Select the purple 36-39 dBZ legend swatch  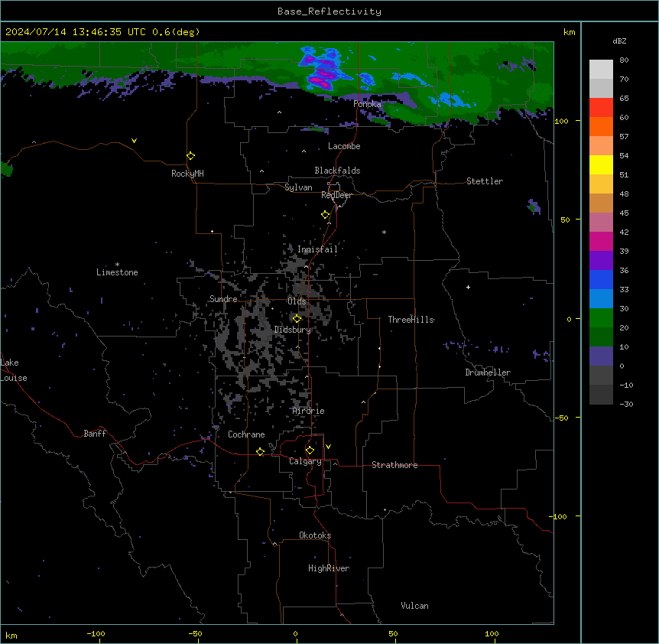(x=601, y=261)
